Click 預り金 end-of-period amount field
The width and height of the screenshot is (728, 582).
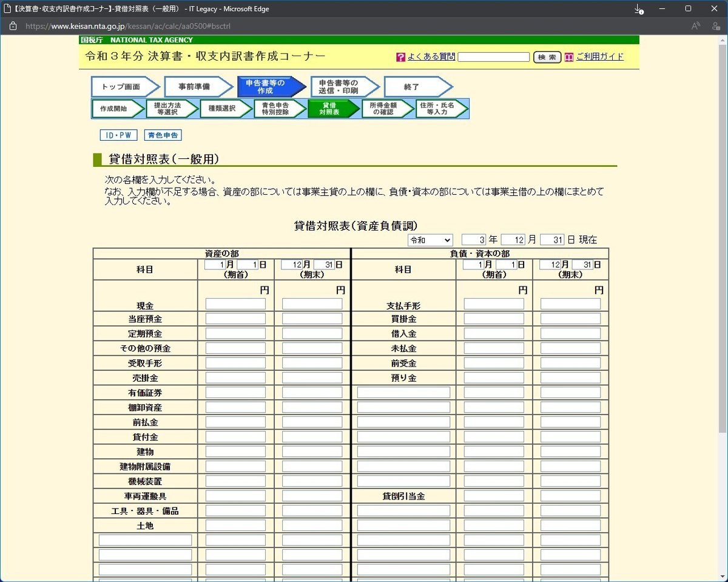[570, 377]
